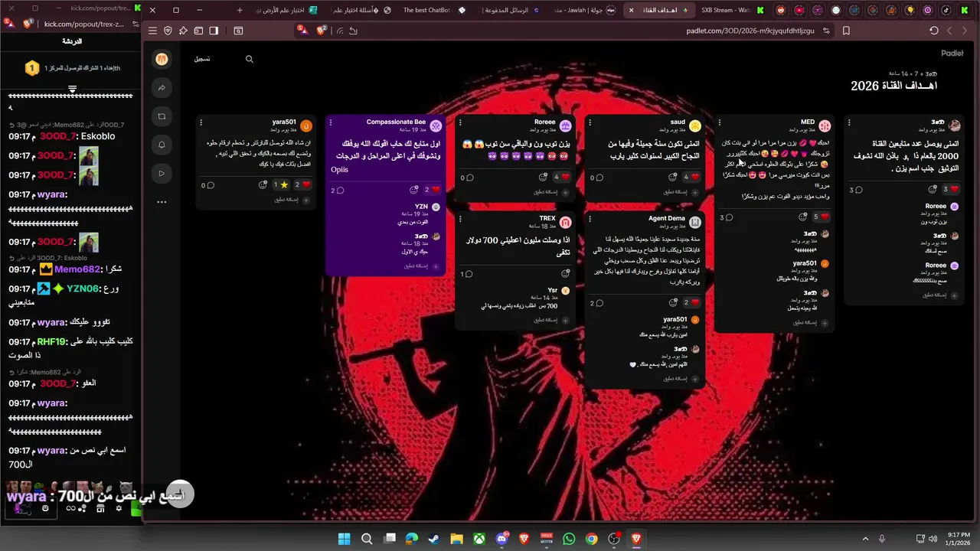Click the Padlet search magnifier icon
Viewport: 980px width, 551px height.
(x=249, y=59)
